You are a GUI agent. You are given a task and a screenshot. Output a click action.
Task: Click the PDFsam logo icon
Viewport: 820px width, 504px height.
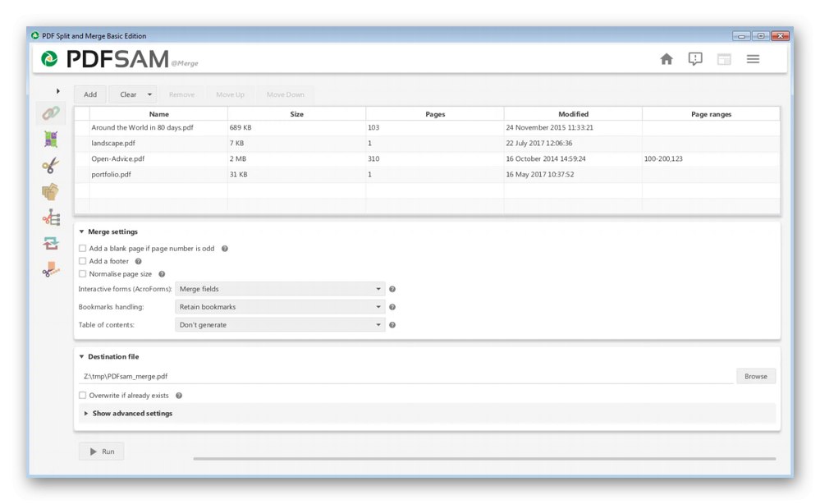pyautogui.click(x=50, y=59)
